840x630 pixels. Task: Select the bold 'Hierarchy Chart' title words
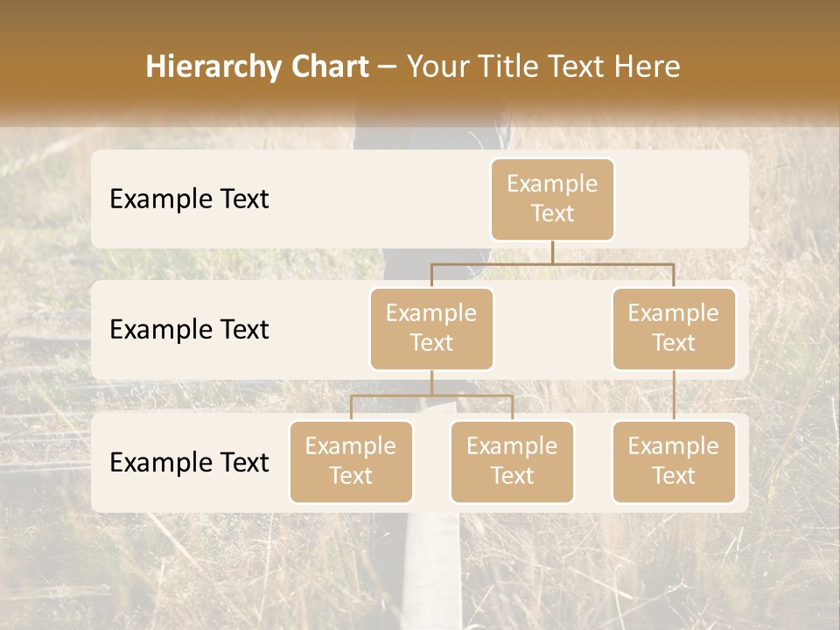(x=257, y=66)
